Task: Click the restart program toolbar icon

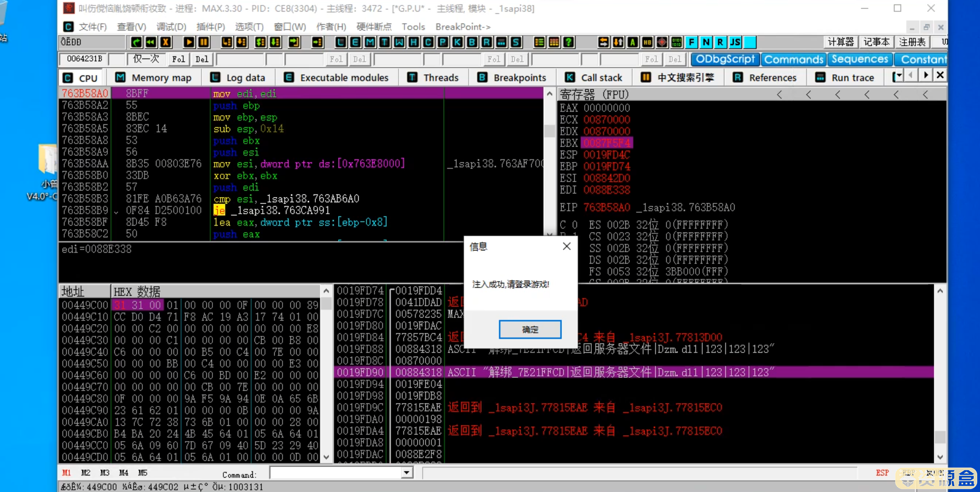Action: [136, 42]
